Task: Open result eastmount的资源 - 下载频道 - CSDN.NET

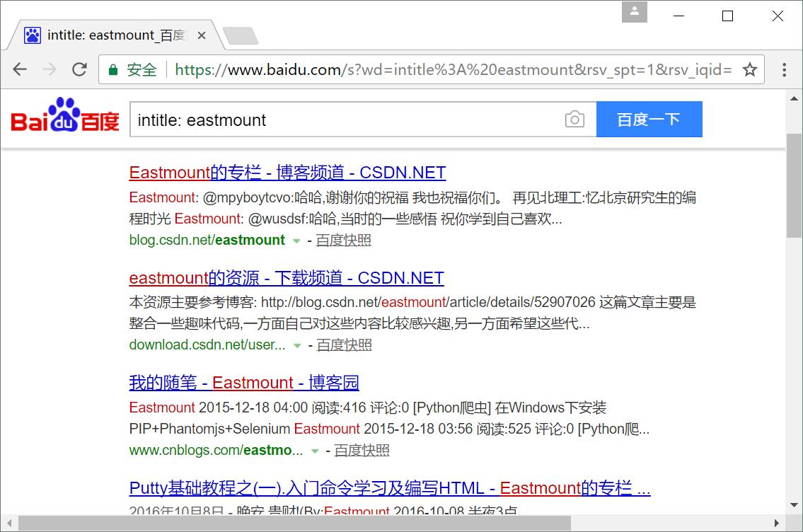Action: (x=287, y=278)
